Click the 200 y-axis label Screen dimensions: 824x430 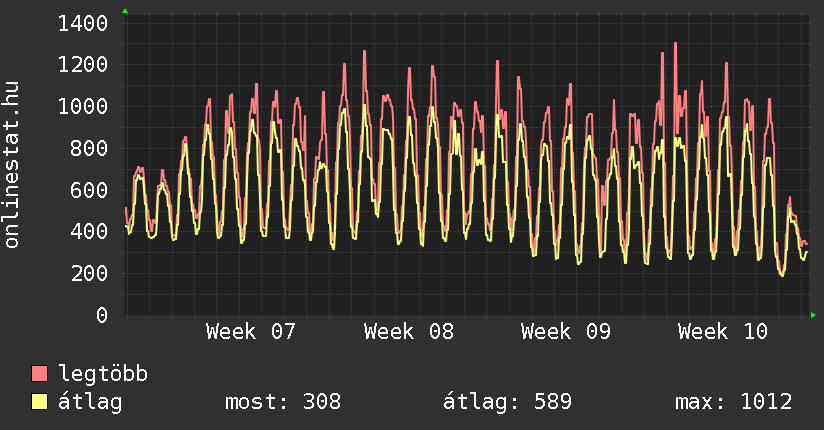[90, 273]
